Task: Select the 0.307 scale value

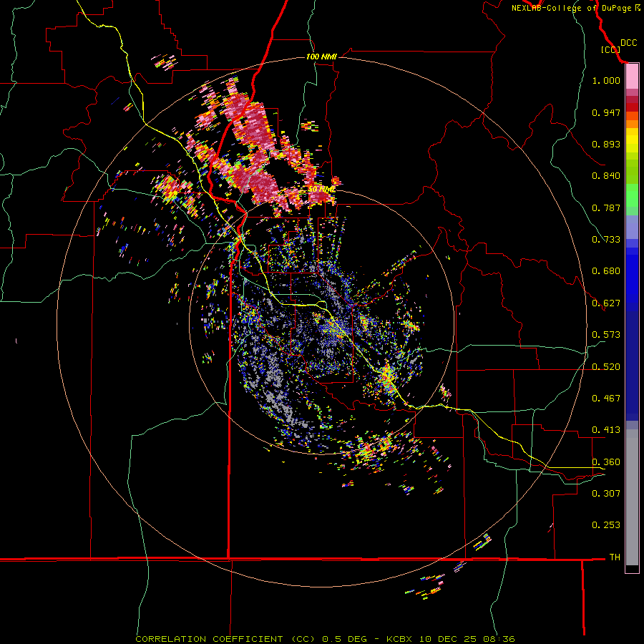Action: pyautogui.click(x=606, y=494)
